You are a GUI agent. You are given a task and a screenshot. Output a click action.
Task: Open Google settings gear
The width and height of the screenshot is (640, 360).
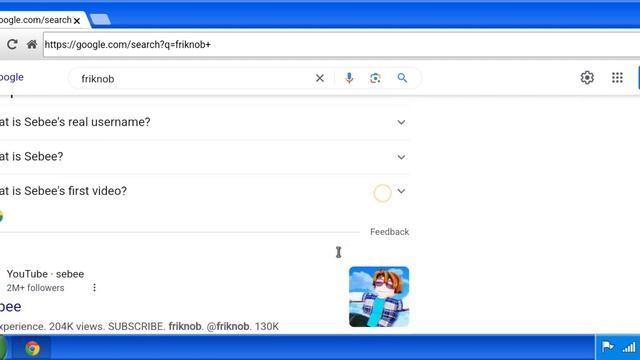point(587,78)
